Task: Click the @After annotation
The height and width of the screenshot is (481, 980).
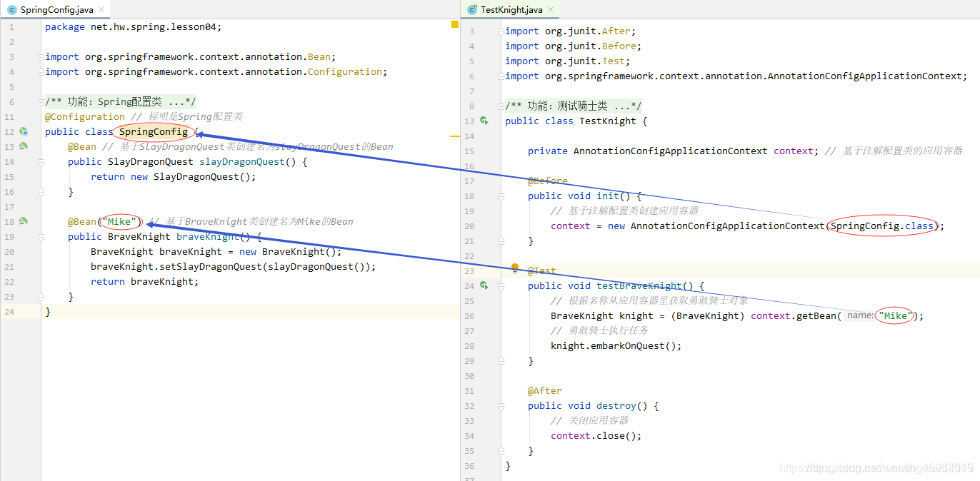Action: tap(545, 390)
